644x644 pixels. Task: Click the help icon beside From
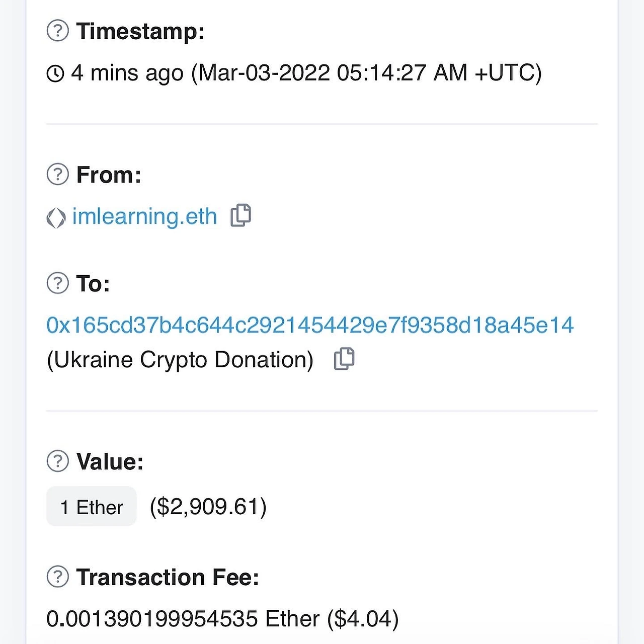[58, 175]
